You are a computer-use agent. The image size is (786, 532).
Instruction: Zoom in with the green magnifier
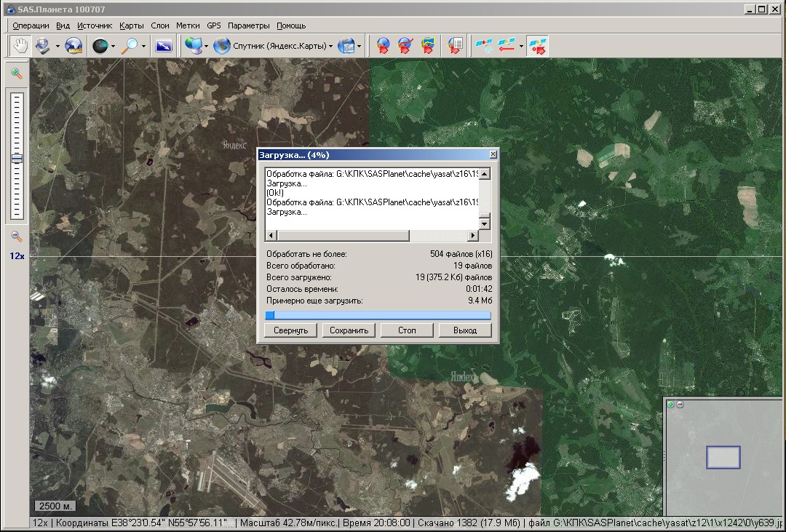(x=17, y=74)
